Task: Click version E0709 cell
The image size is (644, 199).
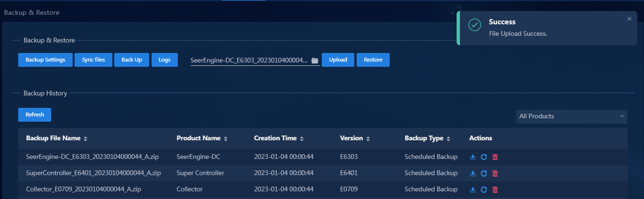Action: pos(349,189)
